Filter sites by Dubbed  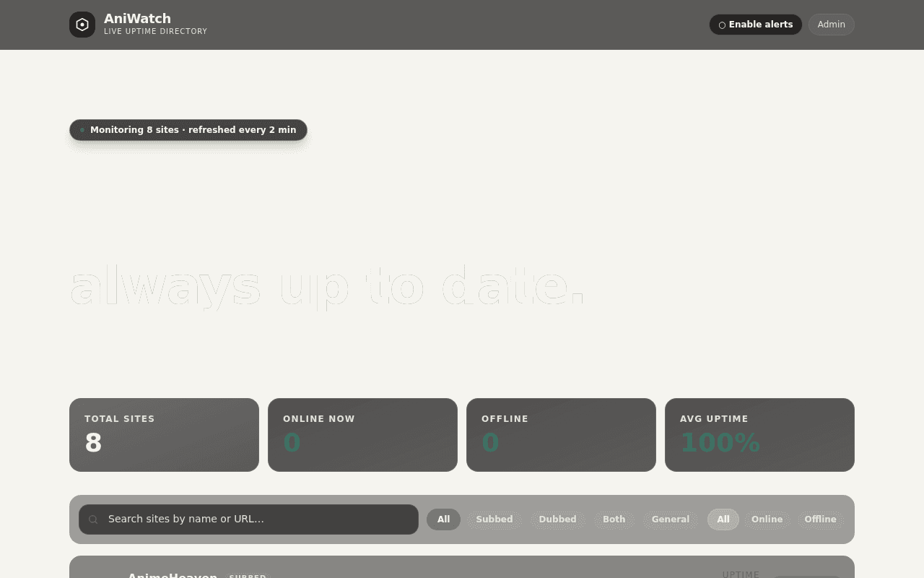(557, 519)
